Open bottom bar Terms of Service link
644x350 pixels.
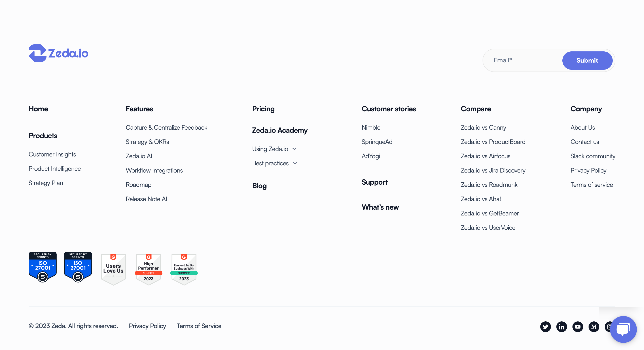point(199,326)
